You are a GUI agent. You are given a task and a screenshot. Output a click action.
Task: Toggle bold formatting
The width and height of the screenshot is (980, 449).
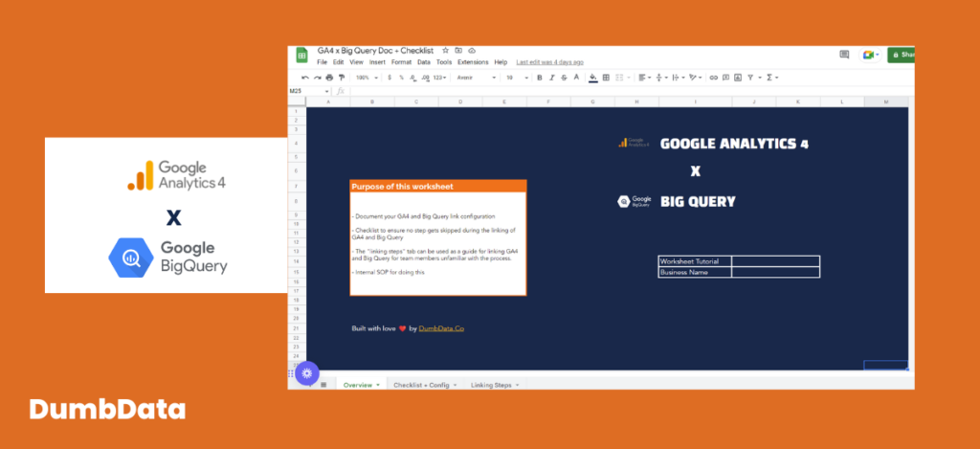click(540, 78)
